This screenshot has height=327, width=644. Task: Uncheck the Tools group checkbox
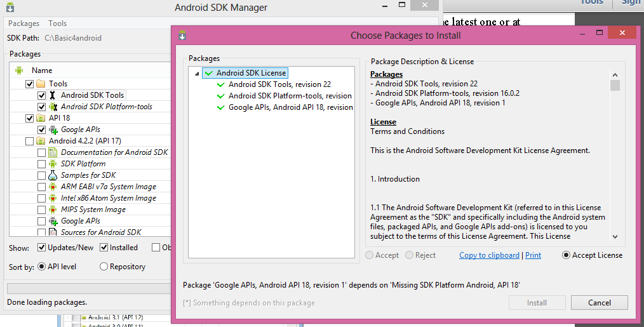coord(30,84)
